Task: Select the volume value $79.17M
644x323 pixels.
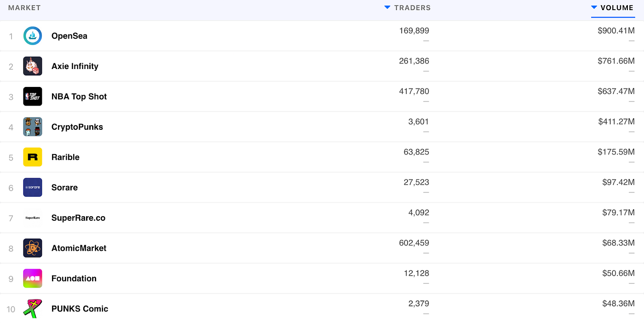Action: coord(619,213)
